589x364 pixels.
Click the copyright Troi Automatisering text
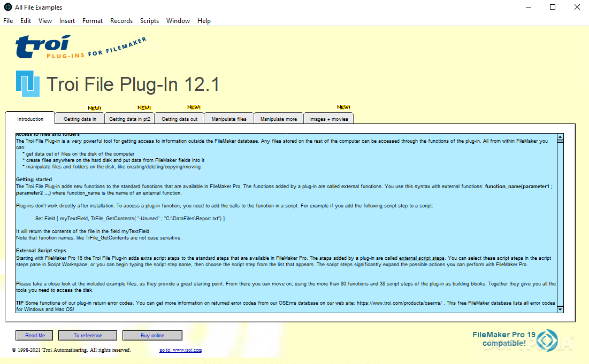coord(71,350)
